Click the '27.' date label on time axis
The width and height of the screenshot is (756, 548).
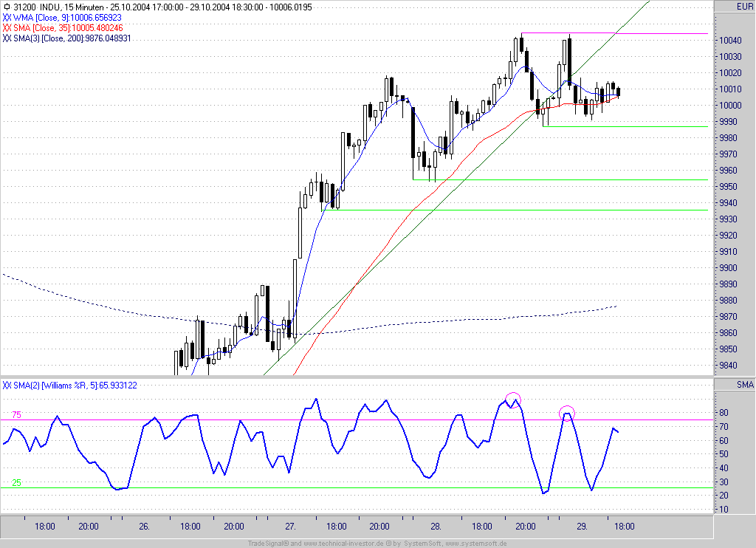click(290, 527)
